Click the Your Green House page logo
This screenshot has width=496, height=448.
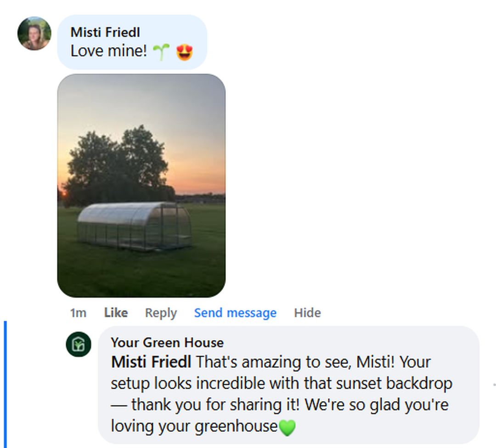(x=79, y=344)
